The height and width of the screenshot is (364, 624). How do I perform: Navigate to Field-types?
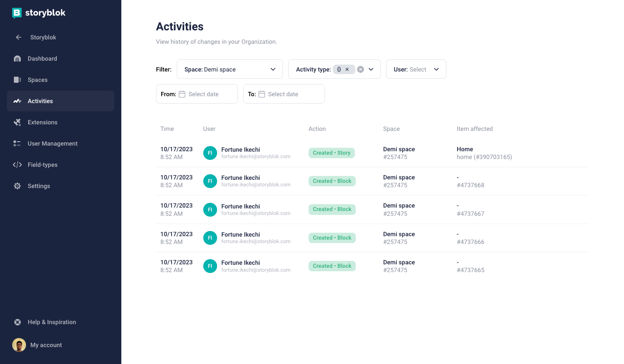click(x=61, y=165)
